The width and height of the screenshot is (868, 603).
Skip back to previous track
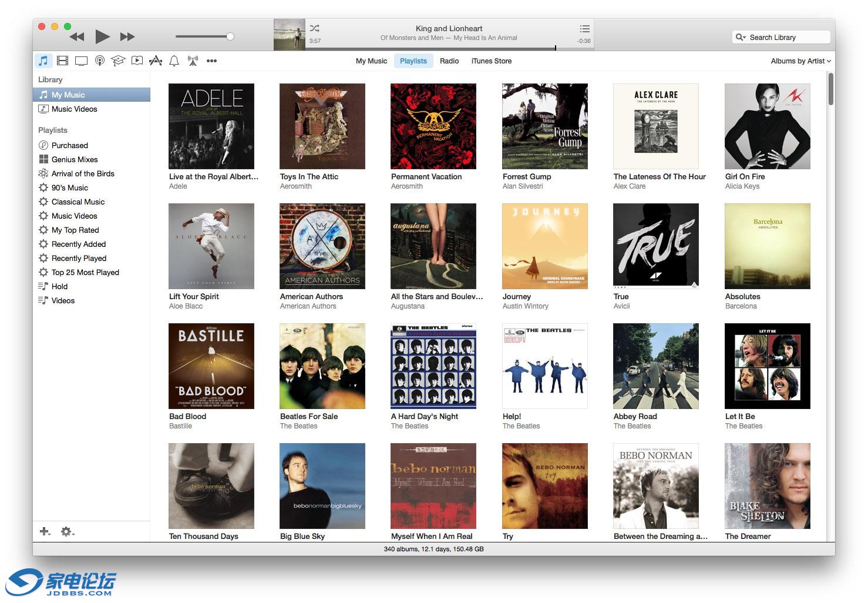pos(77,36)
